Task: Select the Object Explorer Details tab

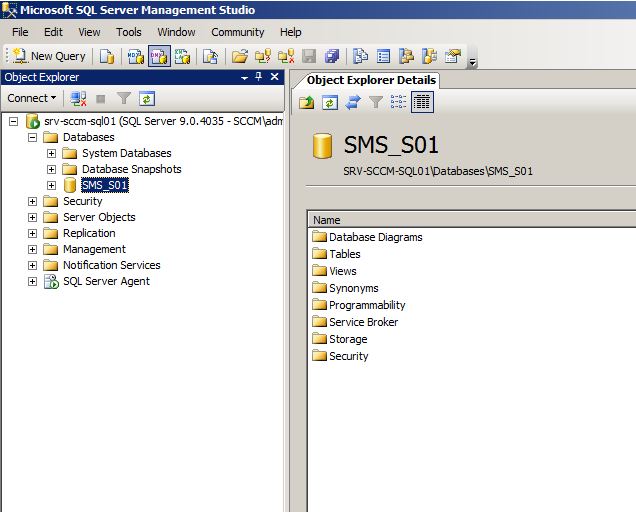Action: (x=371, y=80)
